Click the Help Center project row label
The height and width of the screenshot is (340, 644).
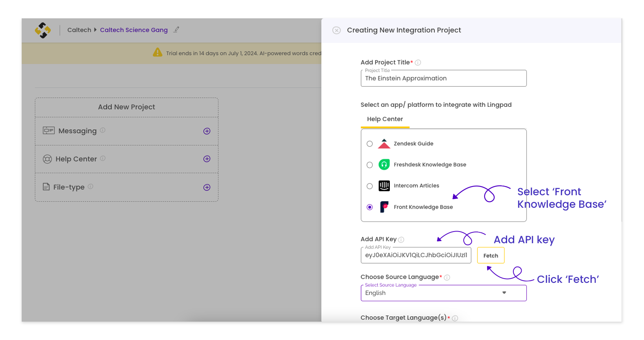[76, 159]
